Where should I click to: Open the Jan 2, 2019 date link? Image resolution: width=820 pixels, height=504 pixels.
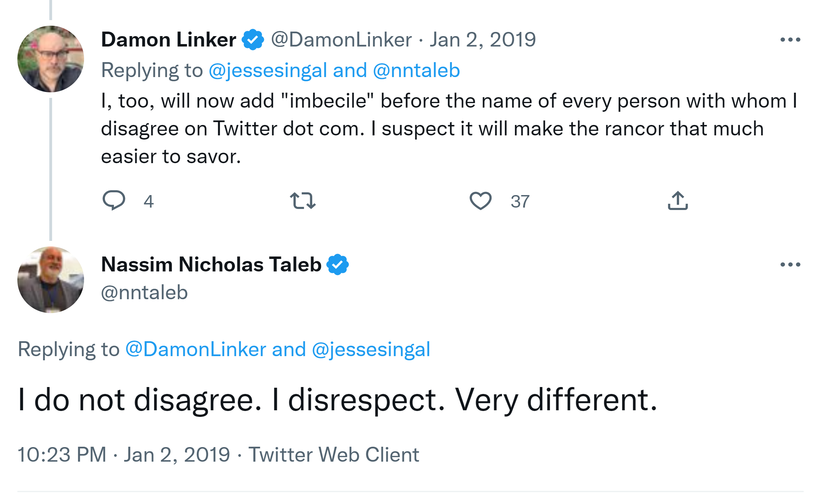coord(483,40)
